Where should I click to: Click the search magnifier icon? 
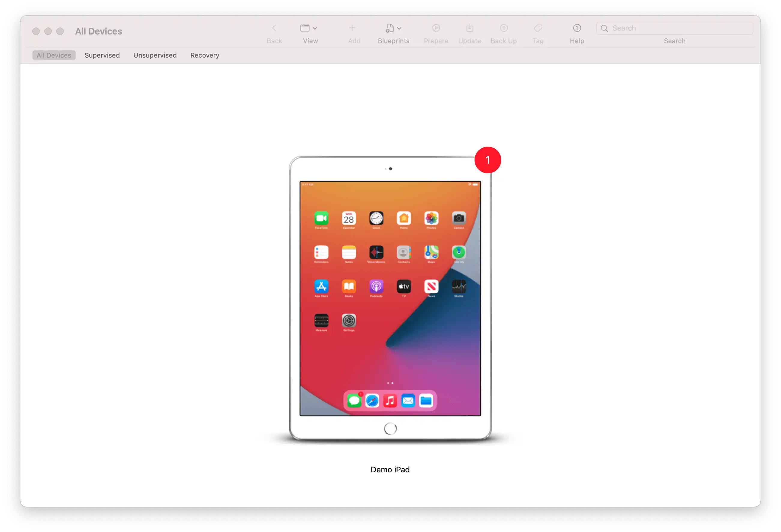pyautogui.click(x=604, y=28)
